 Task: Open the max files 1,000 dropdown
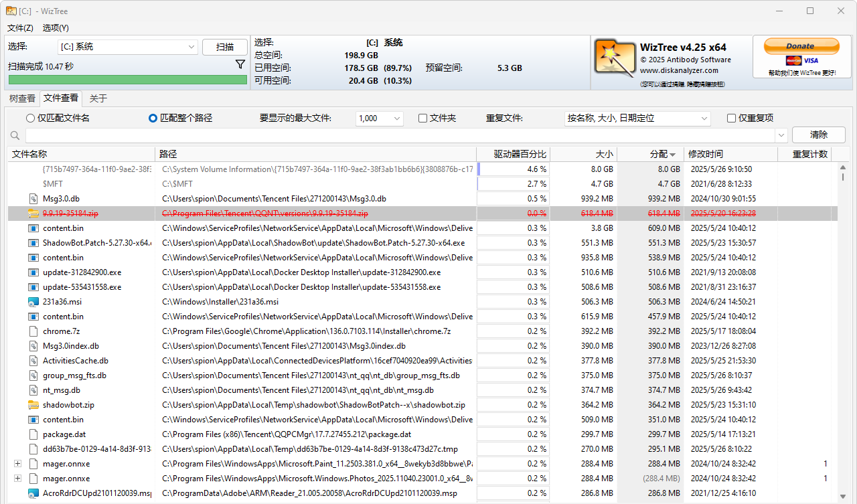click(379, 118)
